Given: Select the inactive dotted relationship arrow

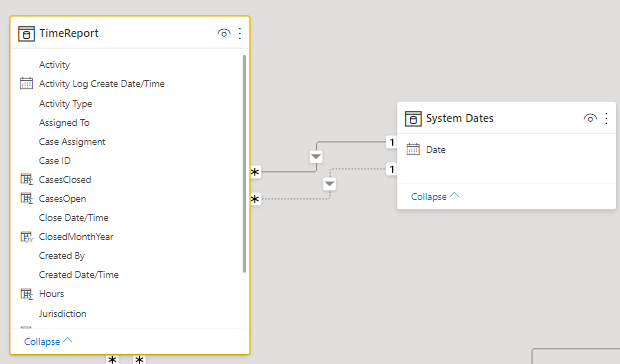Looking at the screenshot, I should (329, 184).
